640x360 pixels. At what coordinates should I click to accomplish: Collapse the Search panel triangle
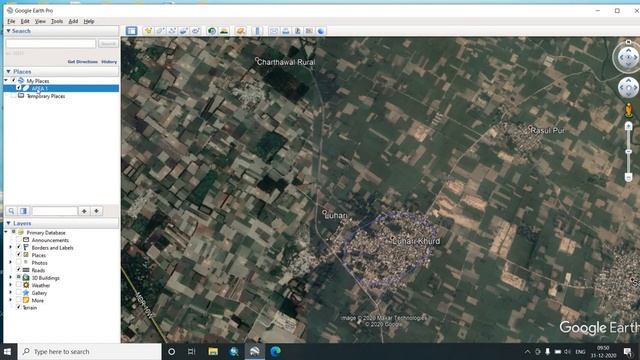click(8, 31)
